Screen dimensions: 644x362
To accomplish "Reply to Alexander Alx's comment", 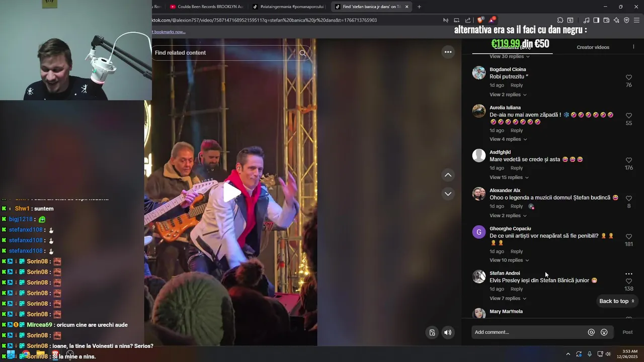I will click(517, 207).
